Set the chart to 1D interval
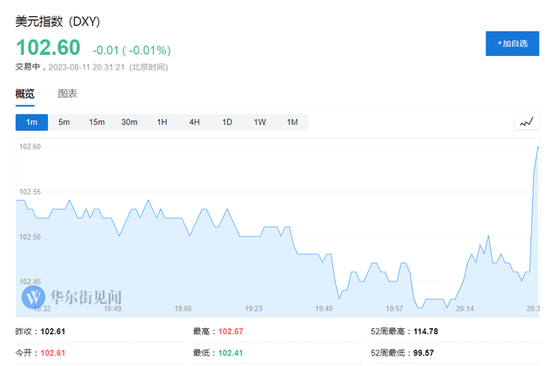This screenshot has height=366, width=550. pos(227,122)
